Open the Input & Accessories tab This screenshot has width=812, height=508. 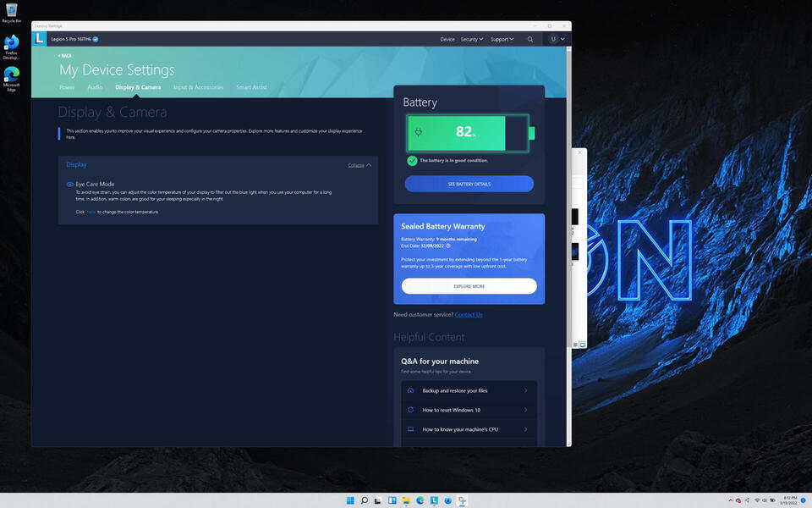tap(198, 87)
